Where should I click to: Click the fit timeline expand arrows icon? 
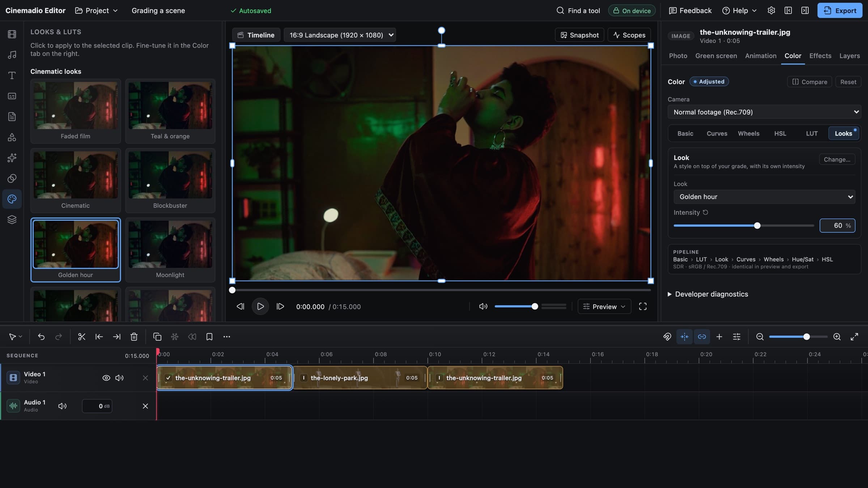[854, 337]
